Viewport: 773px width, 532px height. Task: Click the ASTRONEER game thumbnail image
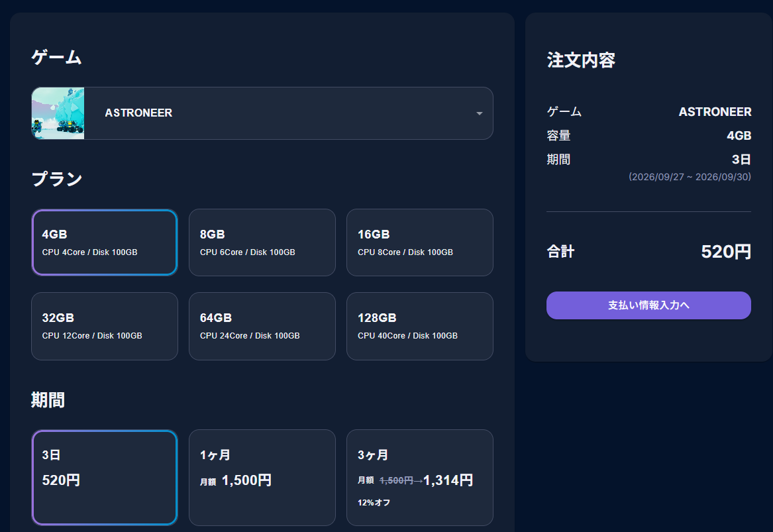(x=58, y=113)
